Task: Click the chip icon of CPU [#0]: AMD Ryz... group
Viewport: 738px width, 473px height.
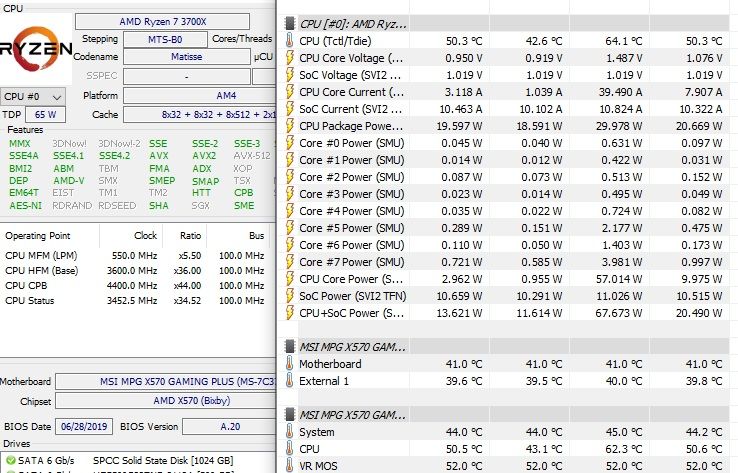Action: [x=290, y=24]
